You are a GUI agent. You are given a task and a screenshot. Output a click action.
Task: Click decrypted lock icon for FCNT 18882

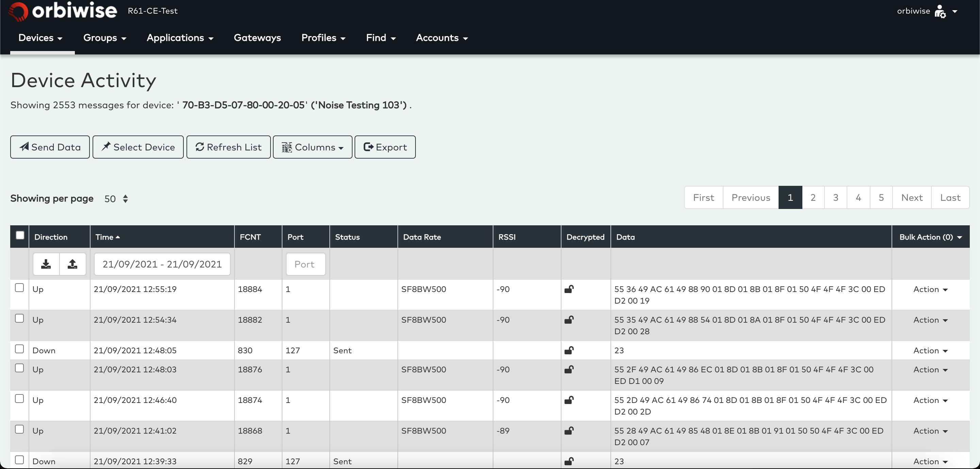pyautogui.click(x=569, y=320)
